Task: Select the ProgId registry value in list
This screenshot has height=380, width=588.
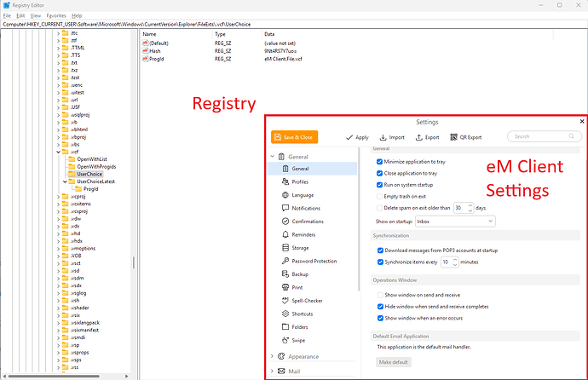Action: click(157, 59)
